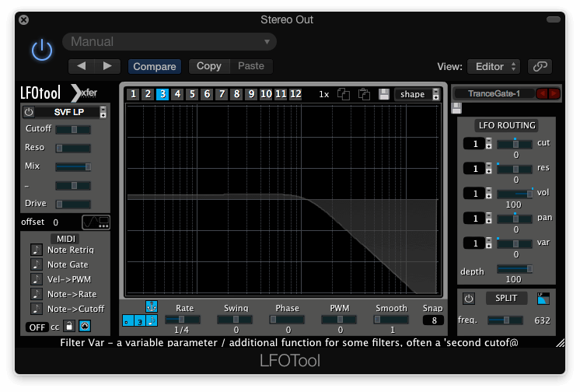The width and height of the screenshot is (580, 392).
Task: Select LFO graph tab 1
Action: coord(133,94)
